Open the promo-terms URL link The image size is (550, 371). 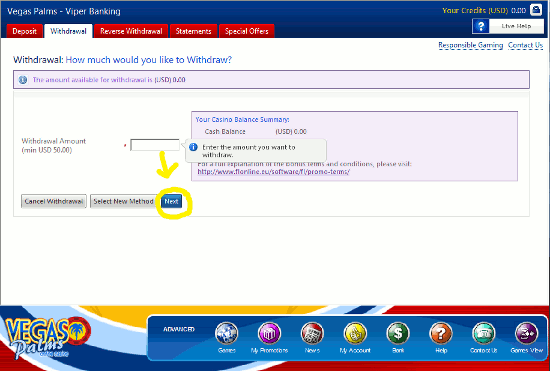point(274,172)
